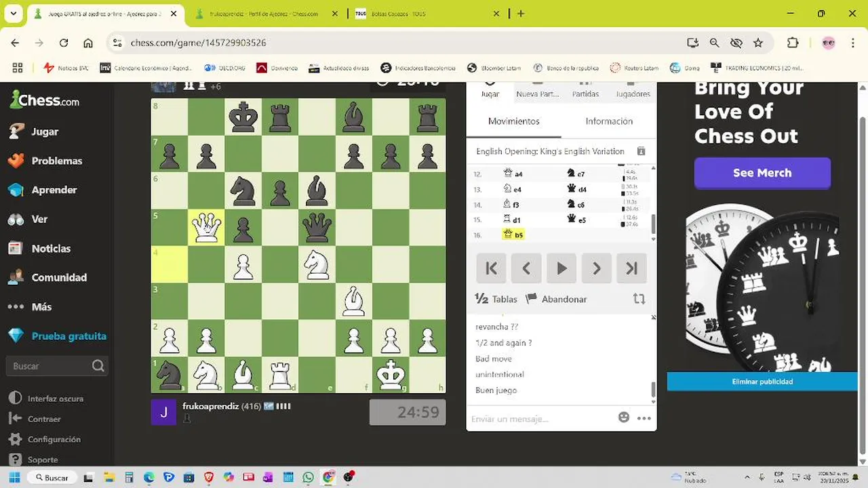Viewport: 868px width, 488px height.
Task: Go to browser home page
Action: pyautogui.click(x=88, y=43)
